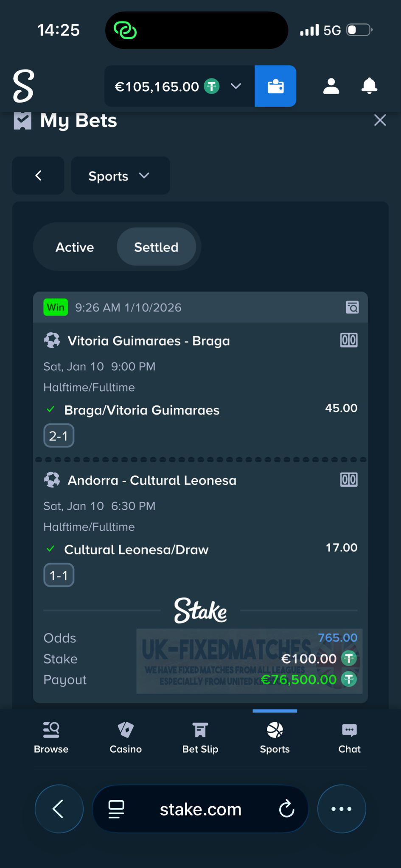Open the Chat tab

[349, 738]
